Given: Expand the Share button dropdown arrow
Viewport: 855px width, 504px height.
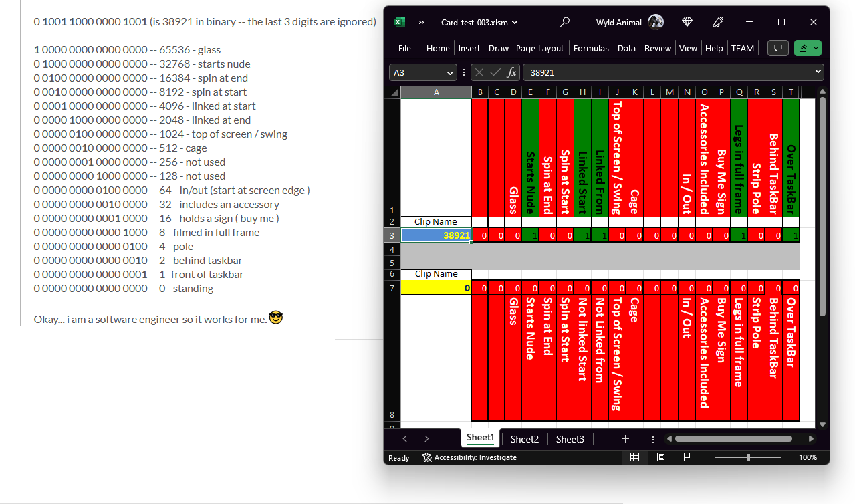Looking at the screenshot, I should coord(816,48).
